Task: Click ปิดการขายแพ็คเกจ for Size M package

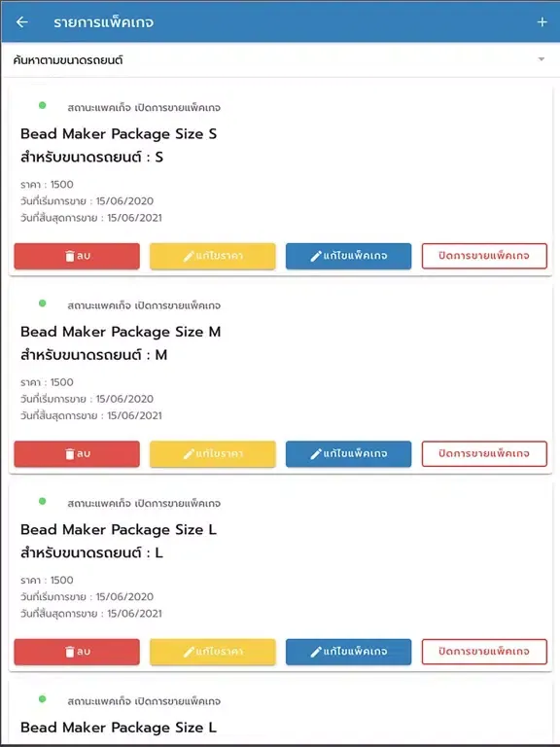Action: click(x=484, y=453)
